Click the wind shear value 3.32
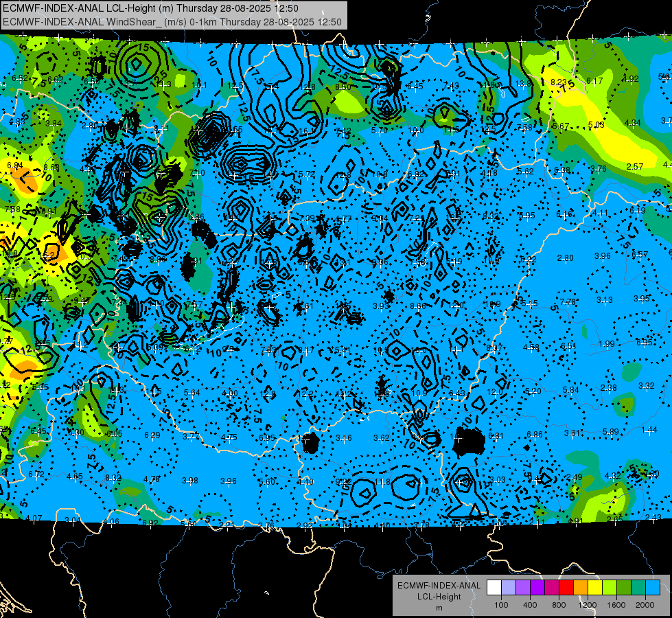This screenshot has height=618, width=672. (x=647, y=385)
